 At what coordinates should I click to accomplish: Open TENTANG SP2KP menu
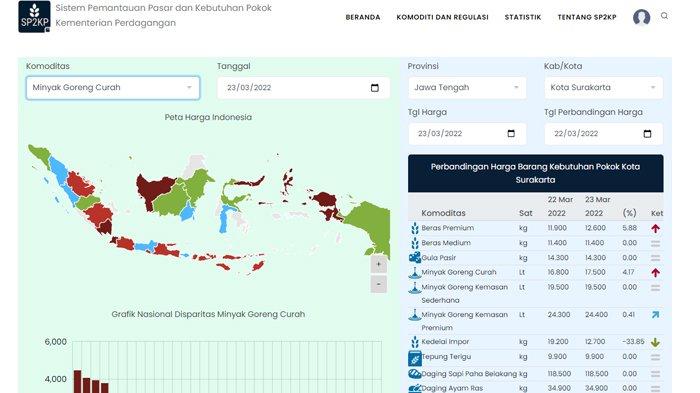[587, 17]
